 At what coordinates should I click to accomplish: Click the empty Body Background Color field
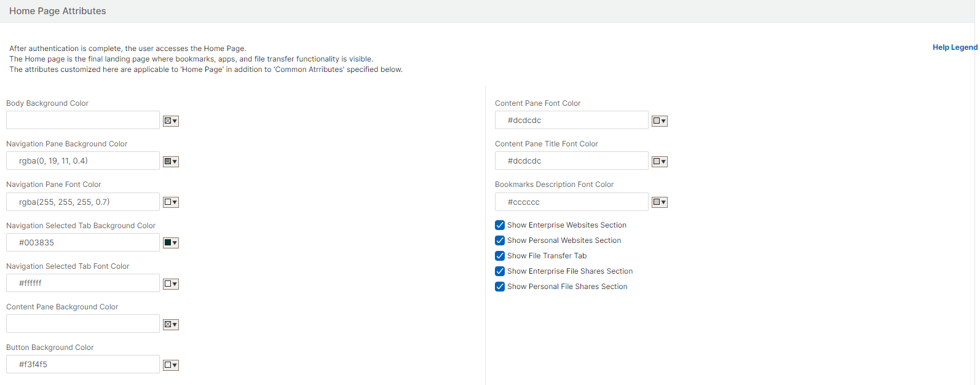[83, 120]
